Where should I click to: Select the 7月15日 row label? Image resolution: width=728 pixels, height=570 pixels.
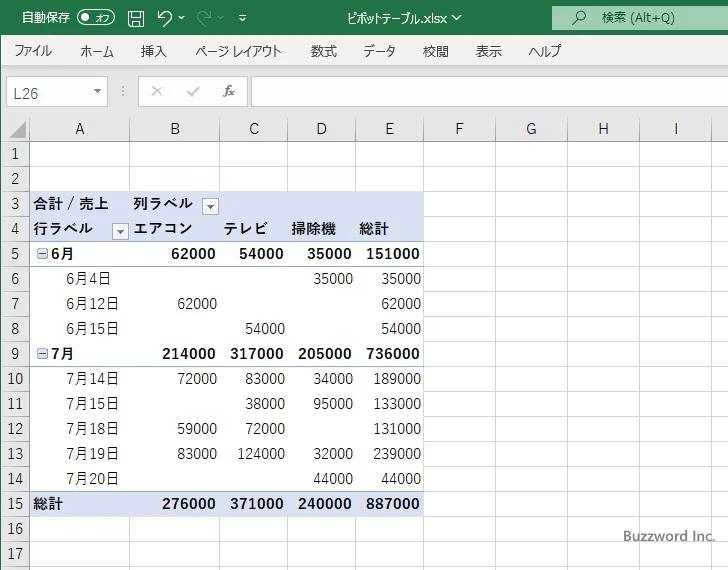click(80, 404)
